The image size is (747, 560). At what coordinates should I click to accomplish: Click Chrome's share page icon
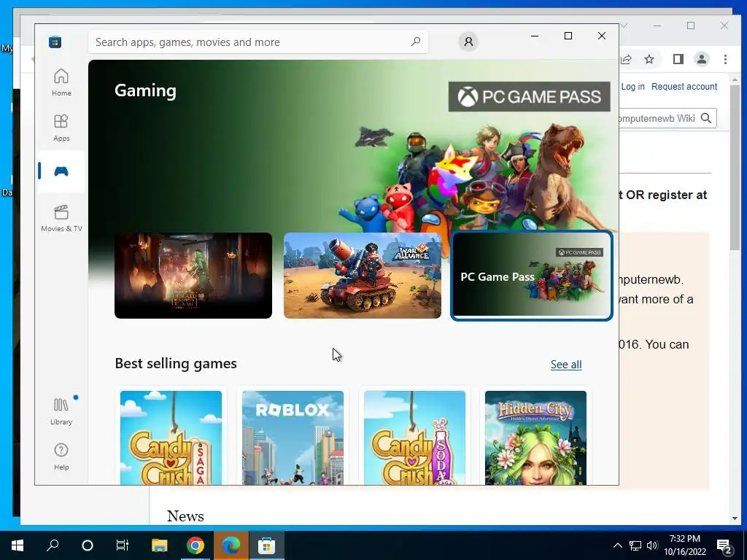click(x=626, y=59)
